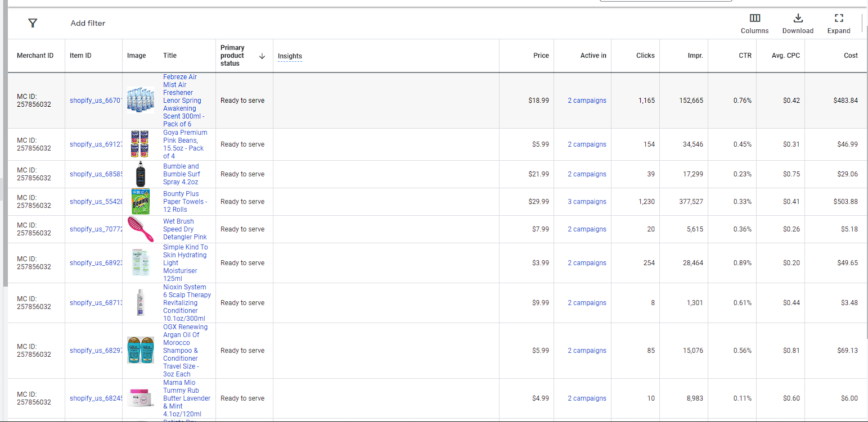The image size is (868, 422).
Task: Click the Mama Mio jar thumbnail
Action: [x=141, y=398]
